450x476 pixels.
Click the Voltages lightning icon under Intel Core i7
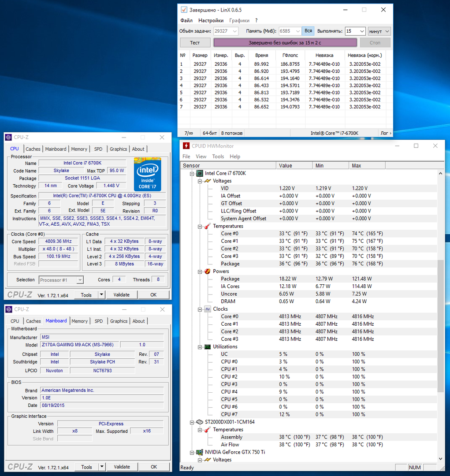tap(207, 181)
